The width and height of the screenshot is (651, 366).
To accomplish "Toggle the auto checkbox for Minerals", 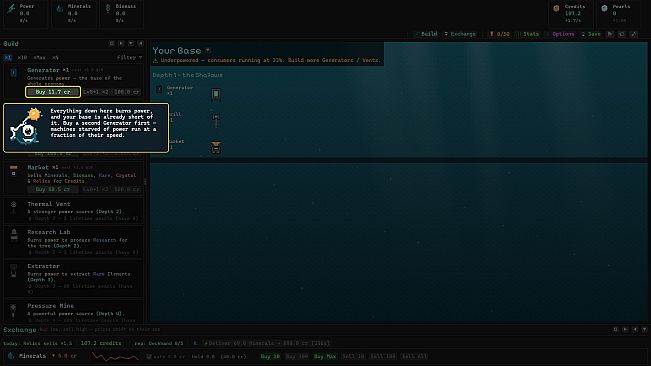I will [149, 356].
